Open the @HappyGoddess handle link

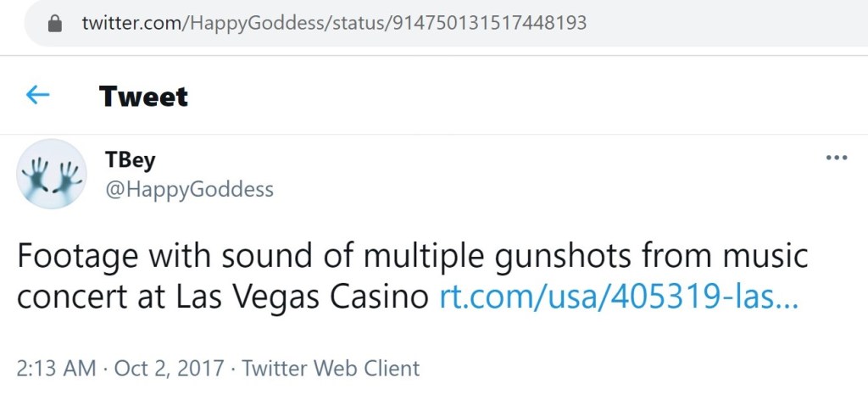[189, 189]
